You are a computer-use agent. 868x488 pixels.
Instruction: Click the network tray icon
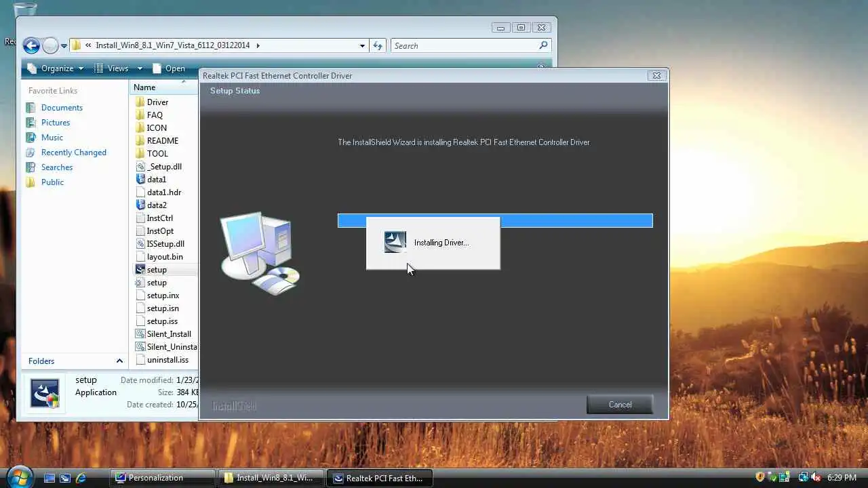click(803, 477)
